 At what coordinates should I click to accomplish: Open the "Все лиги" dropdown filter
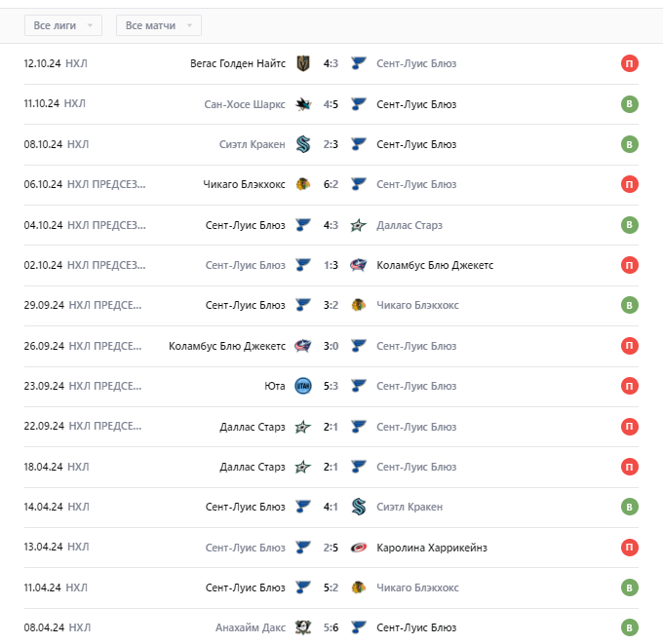pos(62,25)
